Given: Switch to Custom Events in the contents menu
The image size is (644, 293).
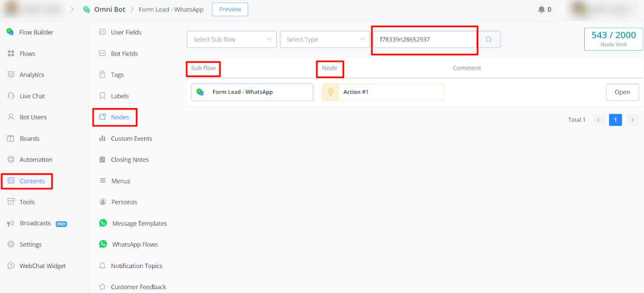Looking at the screenshot, I should (x=131, y=139).
